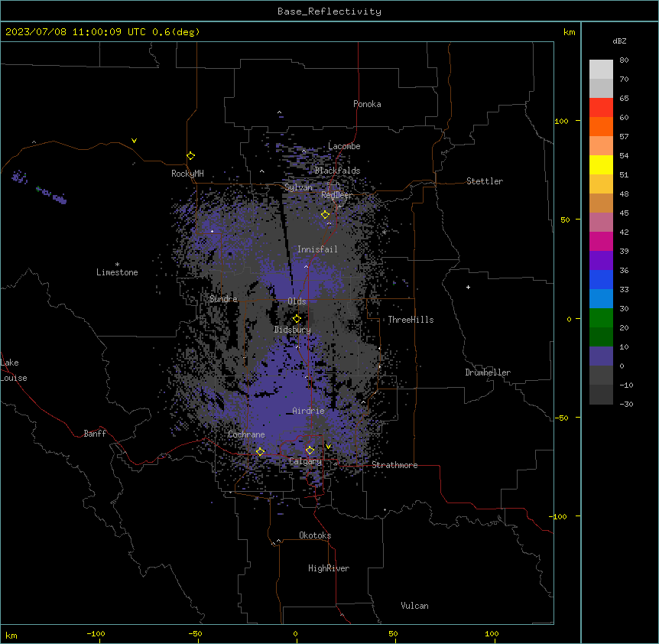Click the 100 tick on the right axis

pos(561,121)
